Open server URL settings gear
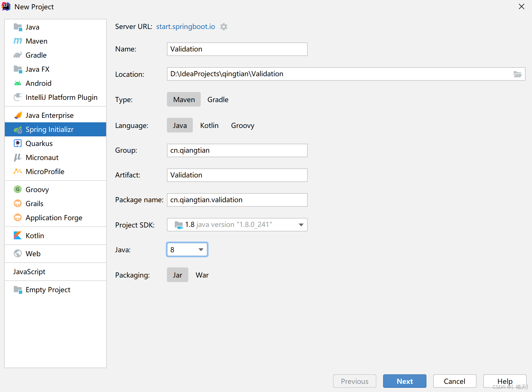This screenshot has width=532, height=392. pyautogui.click(x=224, y=27)
